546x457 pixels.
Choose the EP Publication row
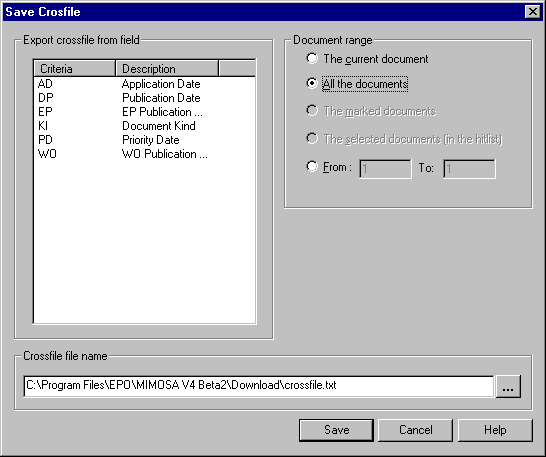[145, 112]
